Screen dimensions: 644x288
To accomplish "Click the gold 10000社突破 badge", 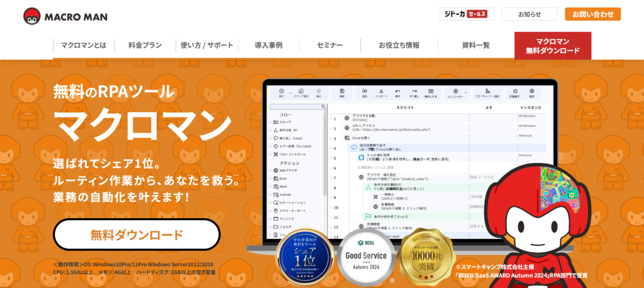I will (x=428, y=257).
